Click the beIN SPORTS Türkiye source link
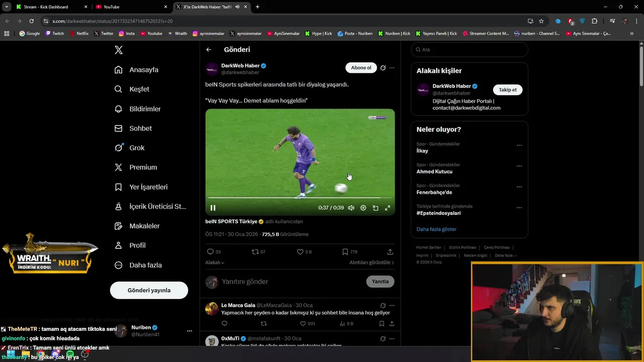Viewport: 644px width, 362px height. [231, 221]
